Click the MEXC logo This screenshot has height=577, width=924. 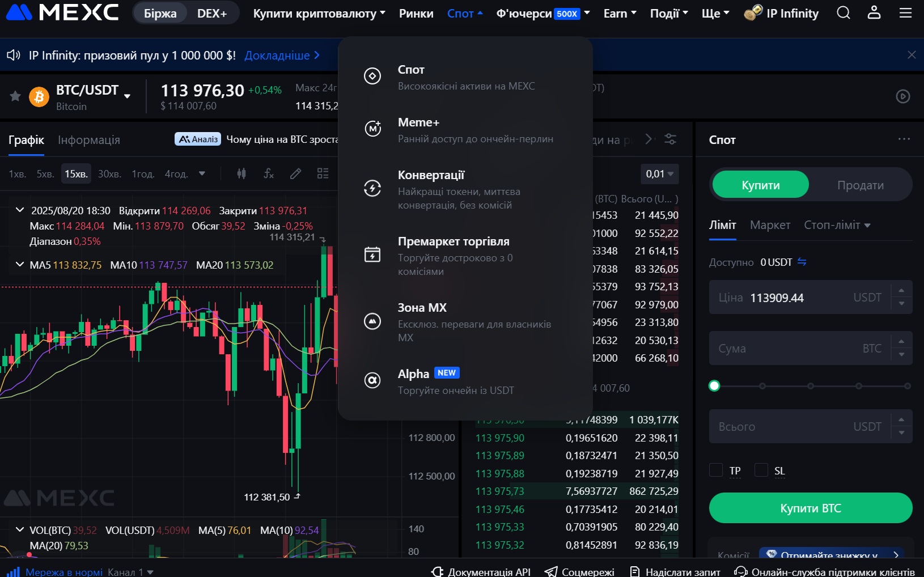point(62,12)
